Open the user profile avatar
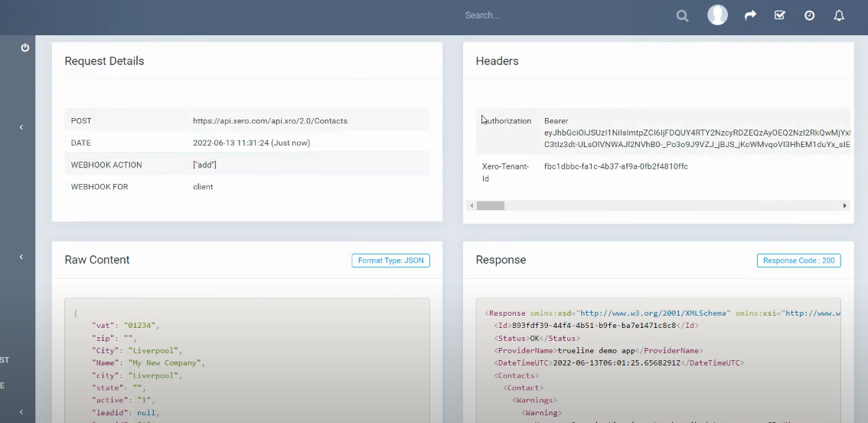 click(x=717, y=15)
